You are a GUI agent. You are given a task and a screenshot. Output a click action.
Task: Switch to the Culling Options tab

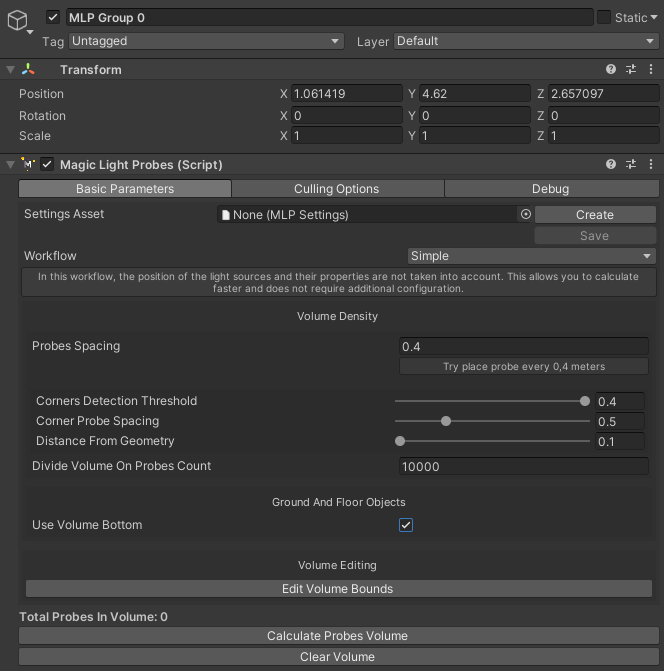(x=336, y=189)
